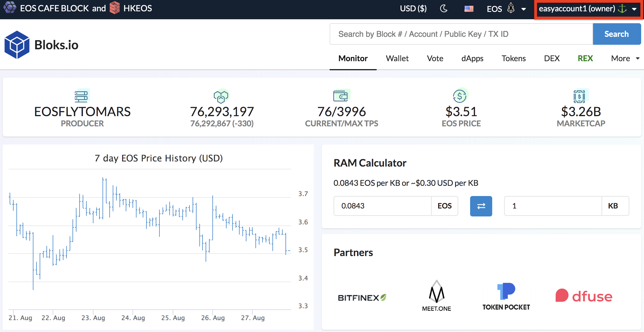This screenshot has width=644, height=332.
Task: Click the RAM Calculator EOS amount field
Action: (x=382, y=206)
